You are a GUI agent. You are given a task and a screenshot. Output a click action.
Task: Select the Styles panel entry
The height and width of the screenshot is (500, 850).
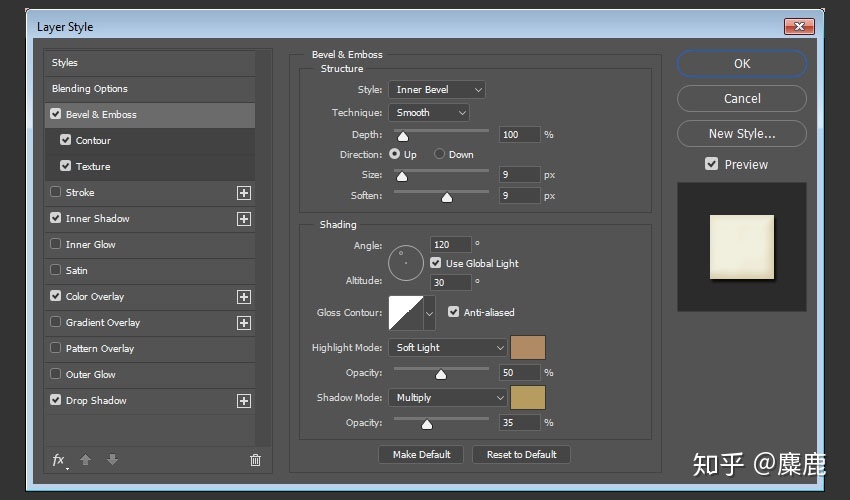pos(150,63)
